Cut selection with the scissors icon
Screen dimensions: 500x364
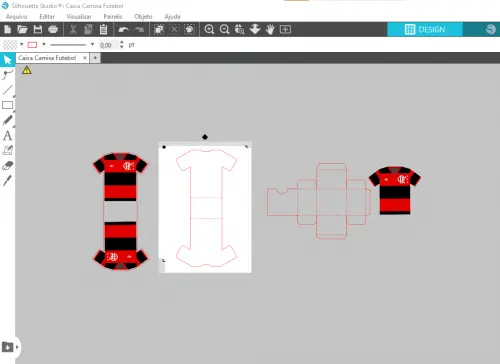73,30
